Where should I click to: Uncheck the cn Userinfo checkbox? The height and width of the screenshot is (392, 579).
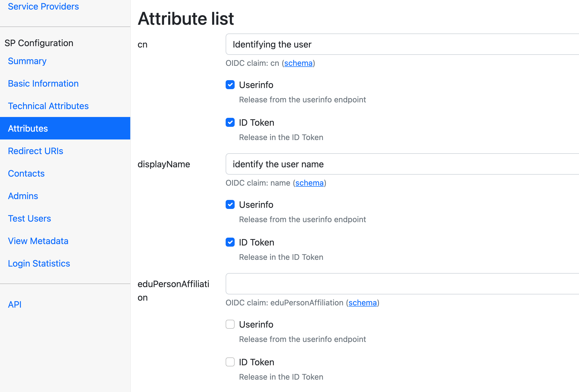[x=230, y=85]
